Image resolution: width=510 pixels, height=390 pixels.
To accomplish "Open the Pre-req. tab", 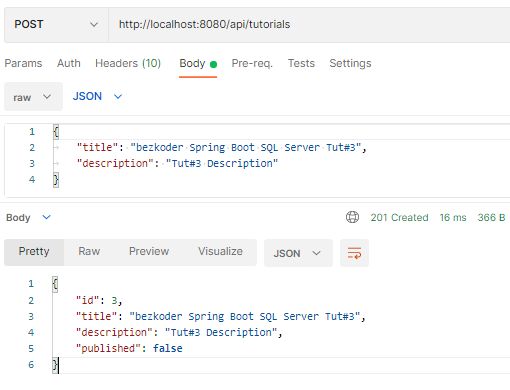I will [252, 63].
